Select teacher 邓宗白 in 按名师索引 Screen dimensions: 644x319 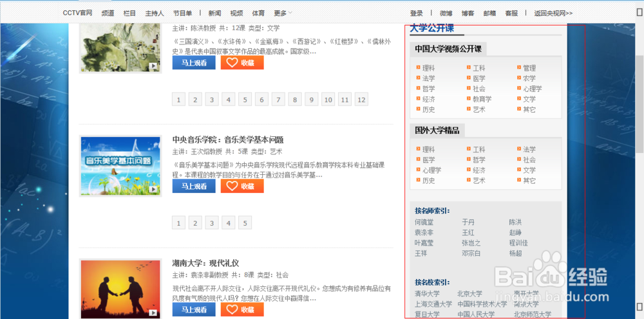point(471,253)
